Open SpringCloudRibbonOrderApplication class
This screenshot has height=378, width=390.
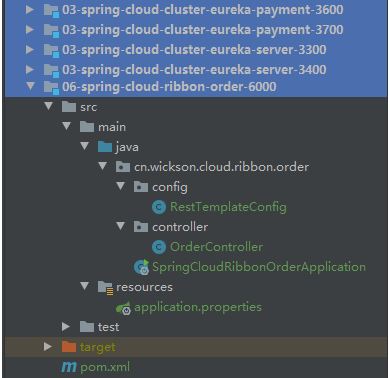[259, 267]
